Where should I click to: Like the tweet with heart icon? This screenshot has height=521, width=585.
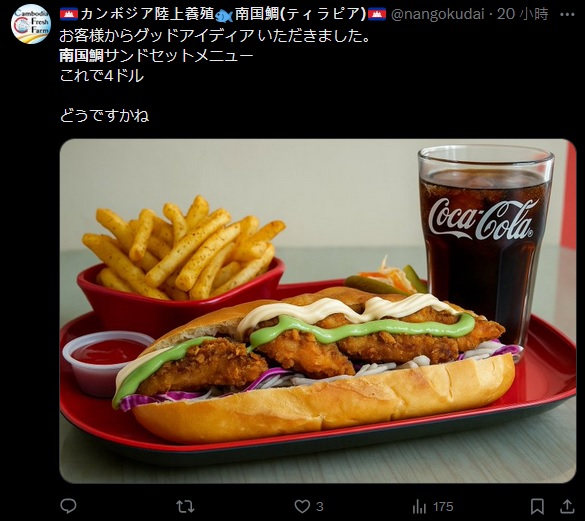[302, 507]
